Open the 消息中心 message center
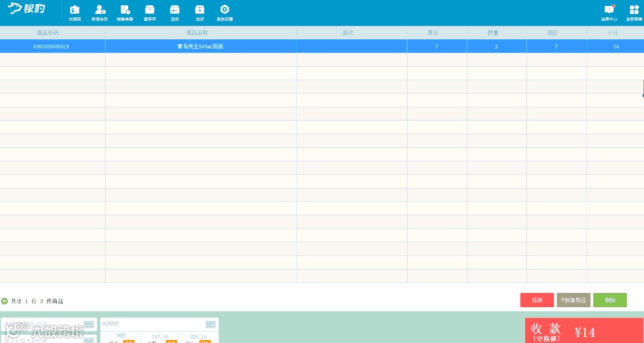This screenshot has width=644, height=343. click(x=609, y=13)
